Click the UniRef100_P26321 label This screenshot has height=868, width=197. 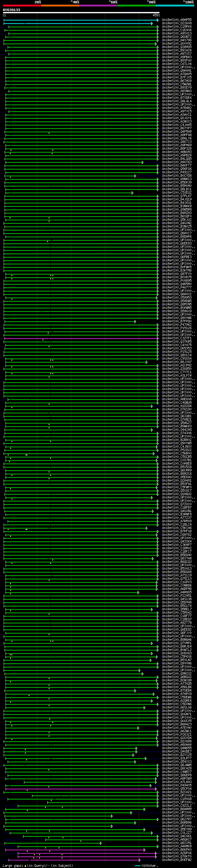176,735
